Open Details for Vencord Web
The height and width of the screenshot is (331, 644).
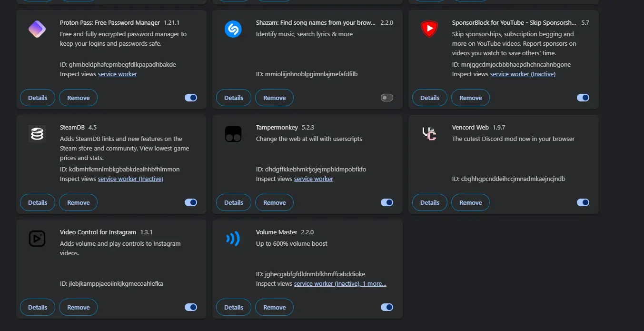(x=430, y=202)
